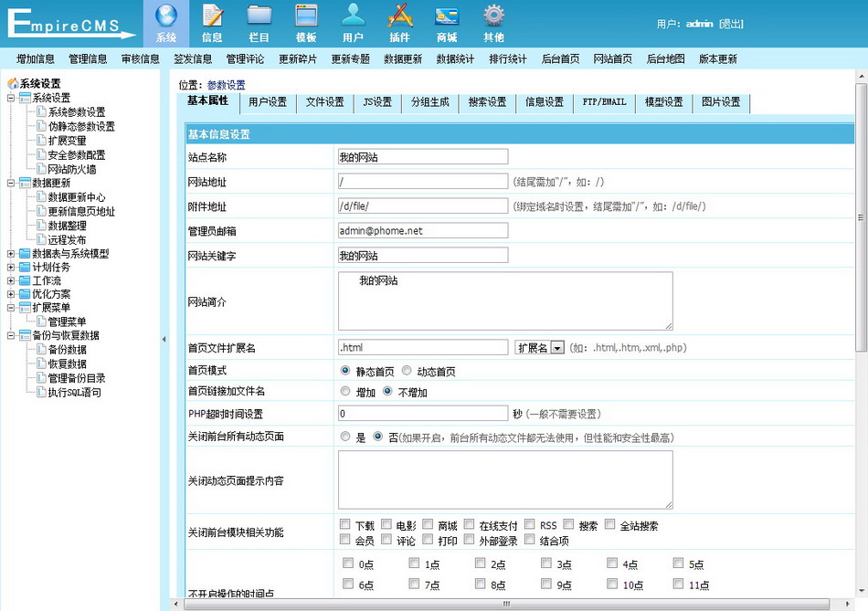Check the RSS module checkbox

pos(530,524)
